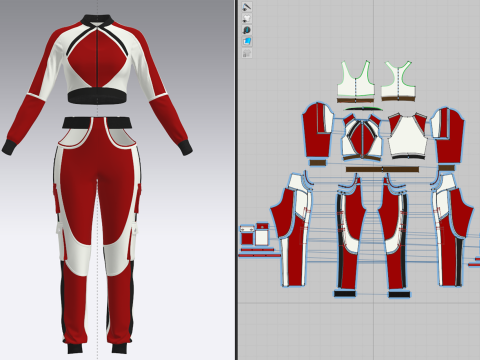Open the 2D garment display options icon
The height and width of the screenshot is (360, 480).
click(247, 18)
